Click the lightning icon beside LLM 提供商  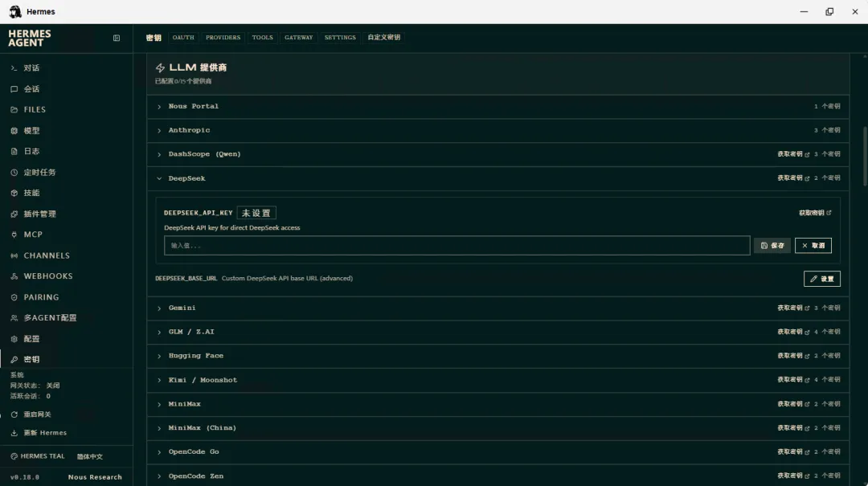[160, 67]
